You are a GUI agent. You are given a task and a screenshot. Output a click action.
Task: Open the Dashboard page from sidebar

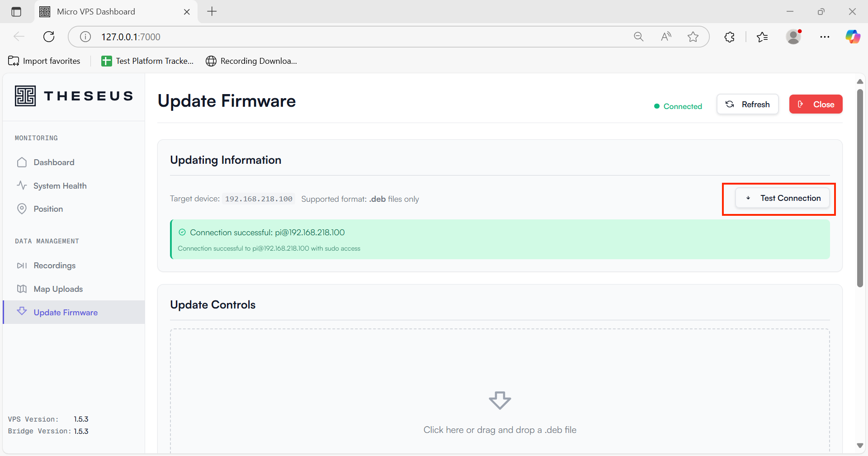click(54, 162)
